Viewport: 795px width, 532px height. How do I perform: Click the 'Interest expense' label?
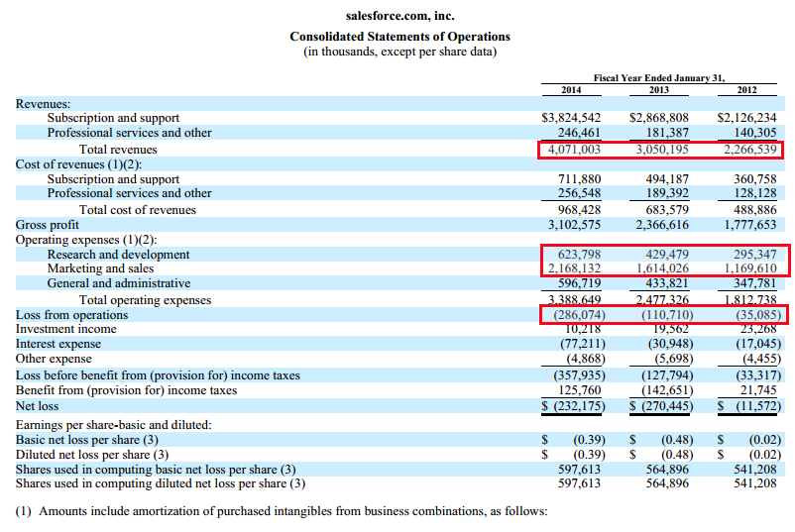58,344
